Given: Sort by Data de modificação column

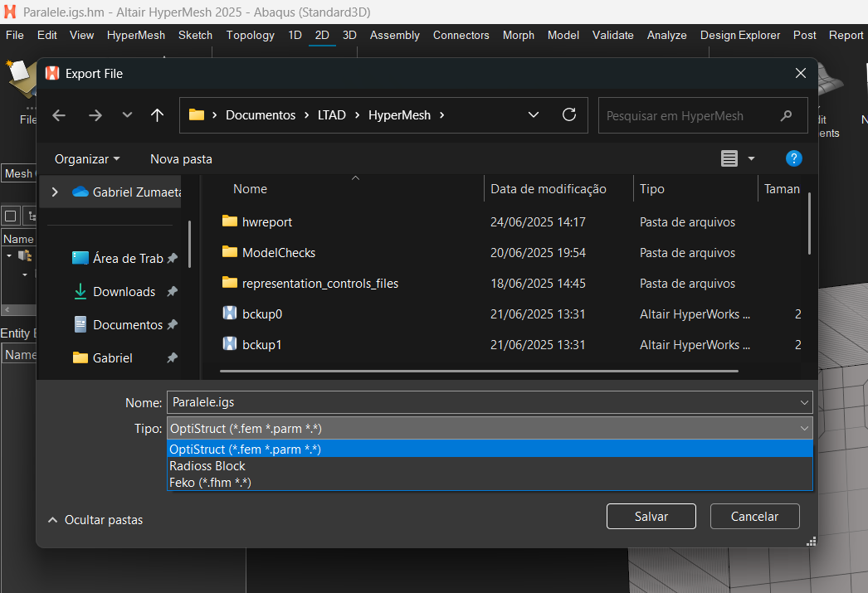Looking at the screenshot, I should tap(548, 189).
